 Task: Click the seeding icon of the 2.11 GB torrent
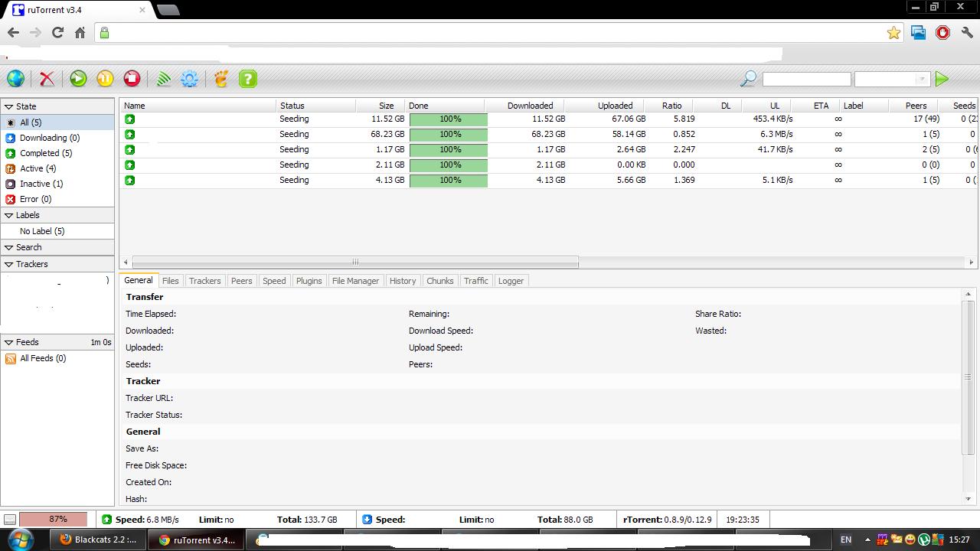click(129, 165)
